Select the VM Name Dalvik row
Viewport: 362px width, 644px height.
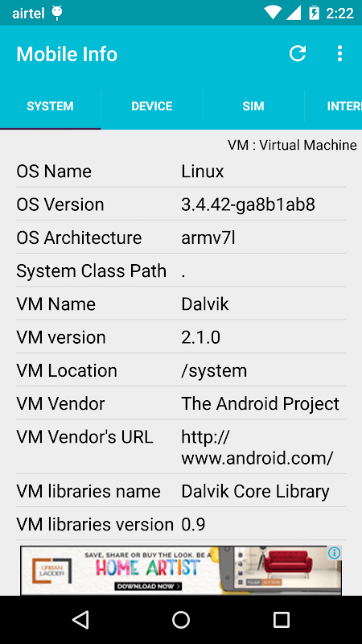(181, 304)
